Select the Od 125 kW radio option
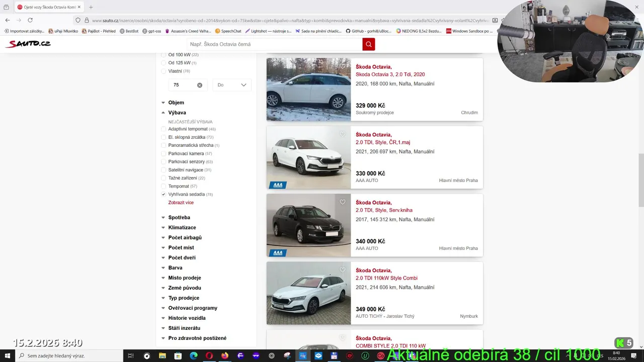 pyautogui.click(x=163, y=63)
